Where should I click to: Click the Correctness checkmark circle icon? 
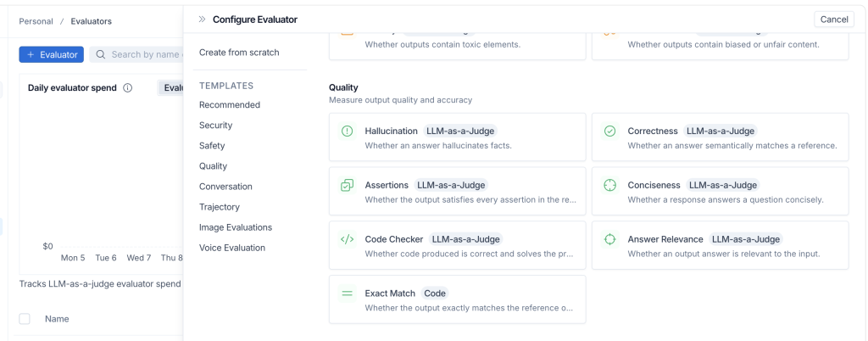(609, 131)
